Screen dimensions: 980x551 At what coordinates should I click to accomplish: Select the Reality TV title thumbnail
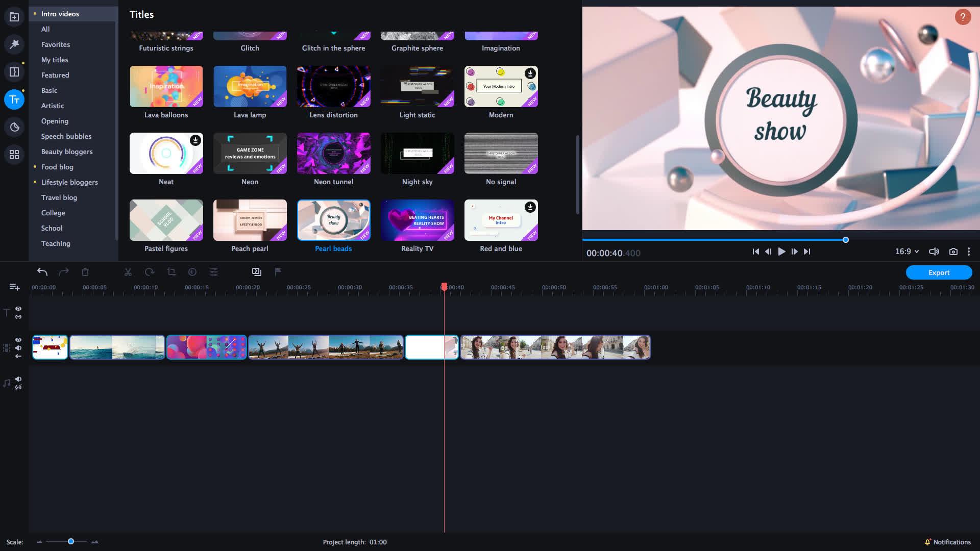(417, 220)
